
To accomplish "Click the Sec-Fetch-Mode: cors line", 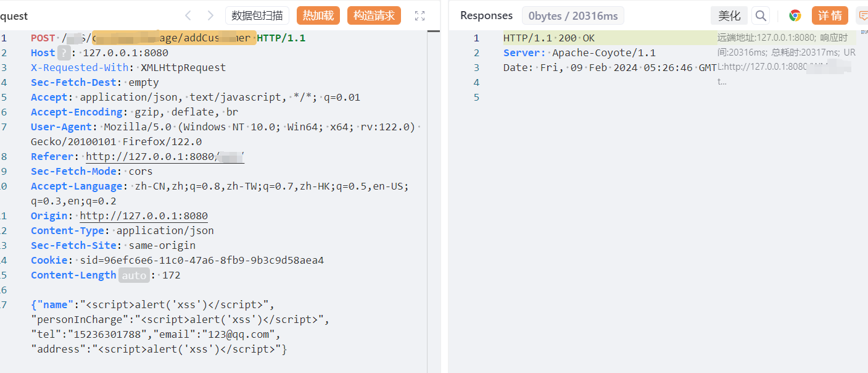I will point(92,171).
